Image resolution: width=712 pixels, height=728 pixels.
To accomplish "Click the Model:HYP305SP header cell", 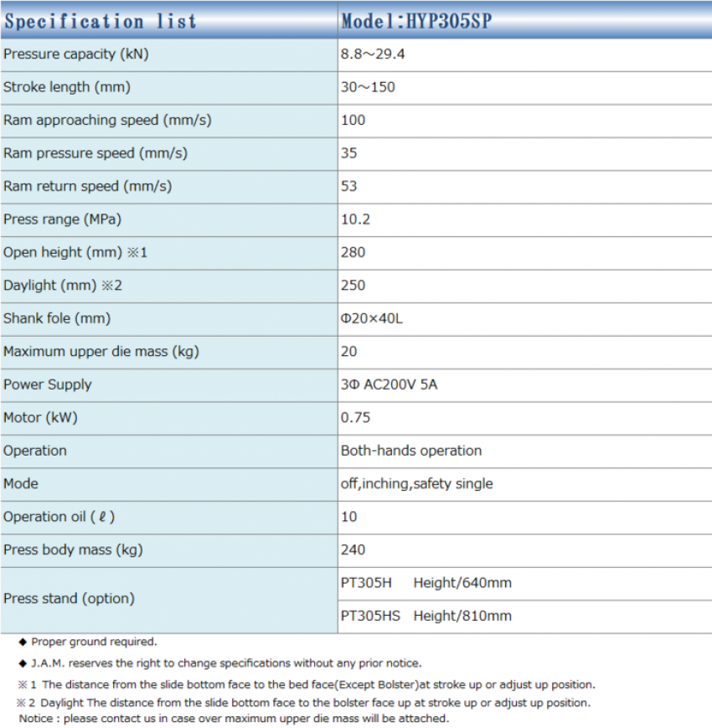I will (x=415, y=21).
